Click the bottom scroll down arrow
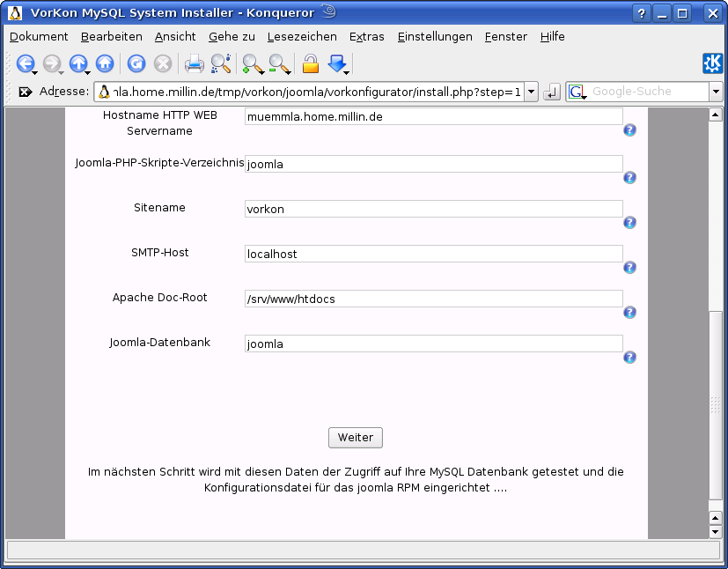The image size is (728, 569). (x=715, y=532)
